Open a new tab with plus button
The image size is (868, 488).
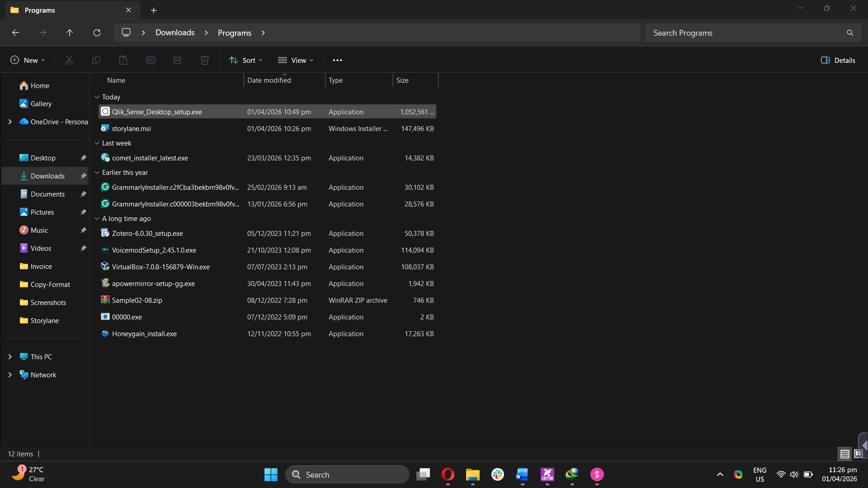coord(154,10)
